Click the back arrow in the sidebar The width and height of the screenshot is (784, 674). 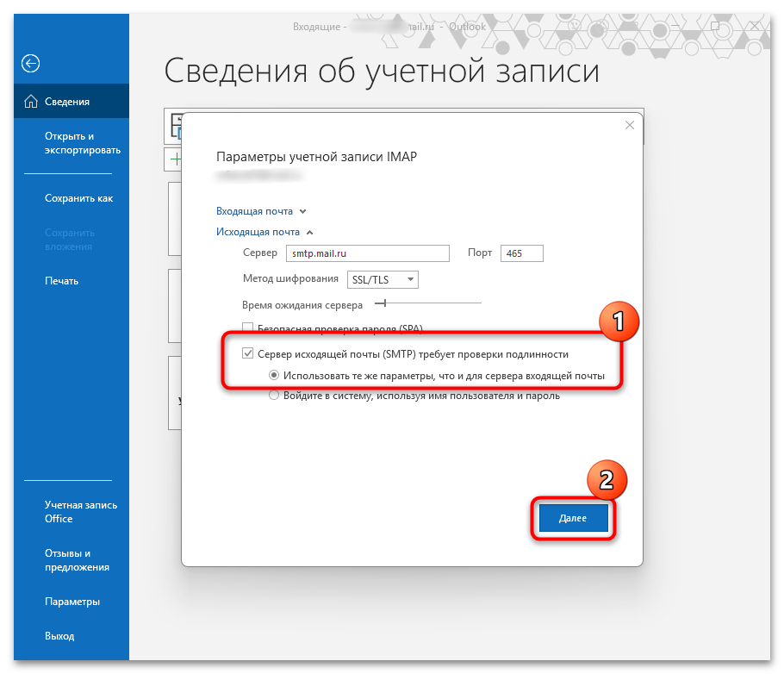pos(30,64)
